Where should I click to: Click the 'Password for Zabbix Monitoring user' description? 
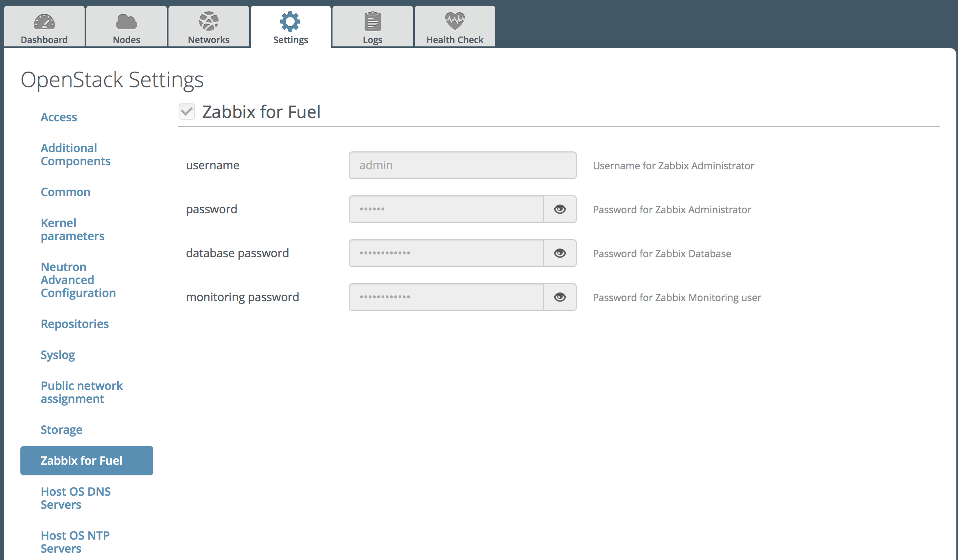677,297
